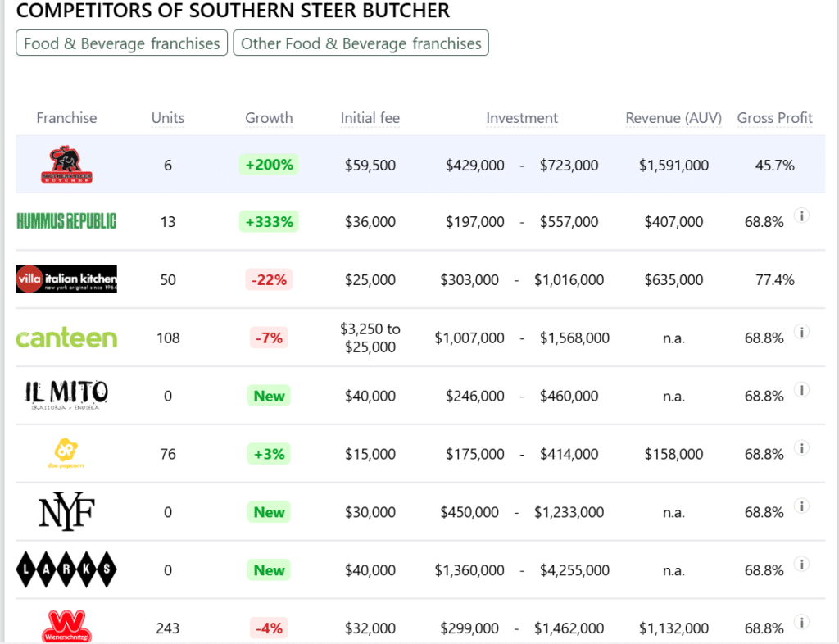
Task: Click the Revenue (AUV) column header
Action: (x=673, y=118)
